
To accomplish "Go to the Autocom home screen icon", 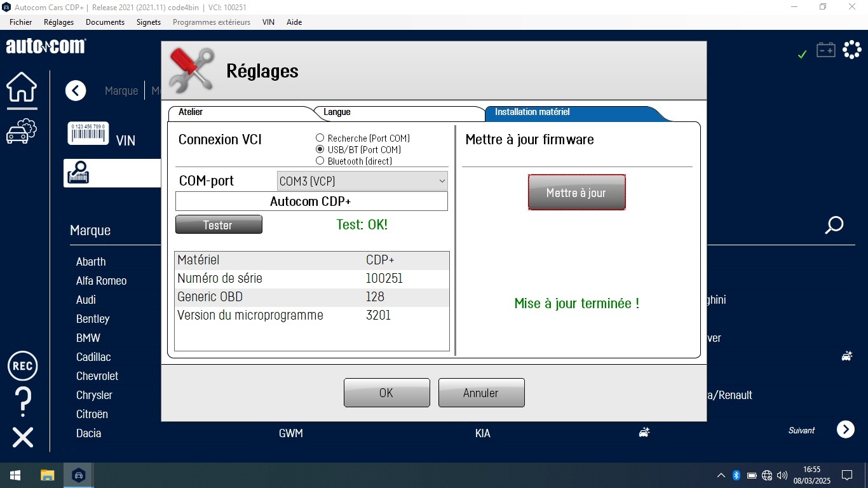I will pos(22,86).
